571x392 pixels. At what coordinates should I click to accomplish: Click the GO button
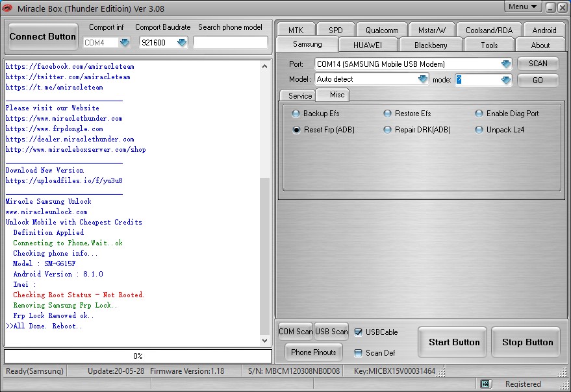click(537, 80)
